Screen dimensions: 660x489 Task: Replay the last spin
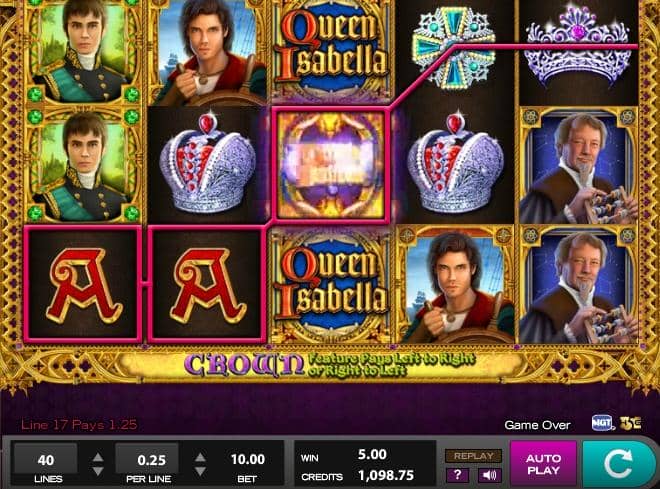(474, 456)
